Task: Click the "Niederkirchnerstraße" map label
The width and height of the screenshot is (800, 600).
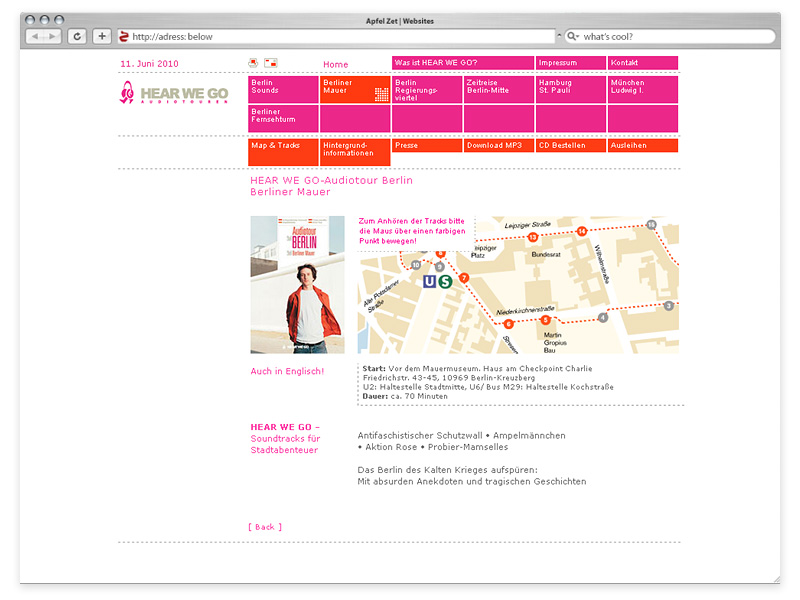Action: click(x=526, y=310)
